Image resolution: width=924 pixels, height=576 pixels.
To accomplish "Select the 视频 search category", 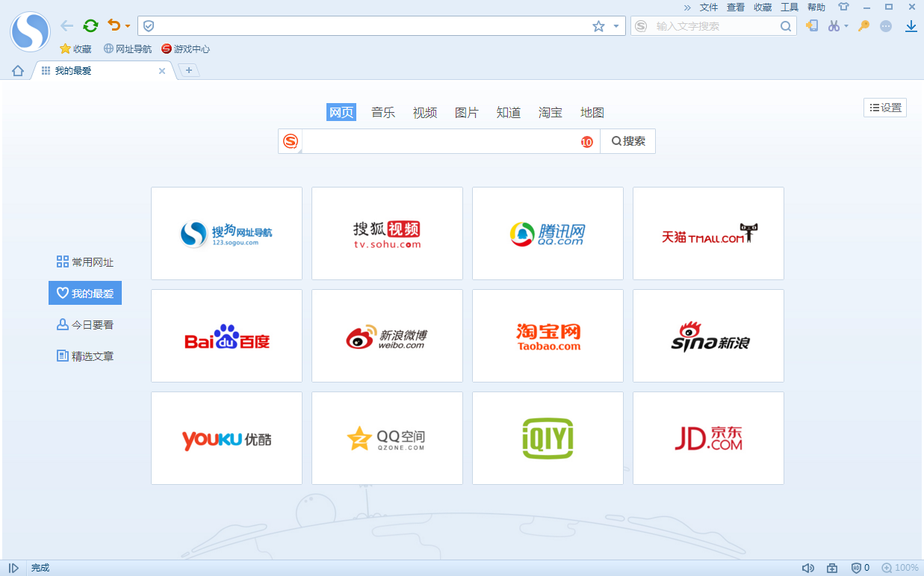I will pos(425,112).
